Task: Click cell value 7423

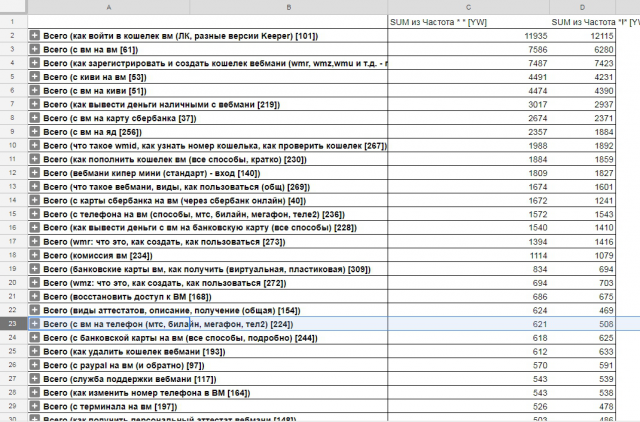Action: tap(604, 63)
